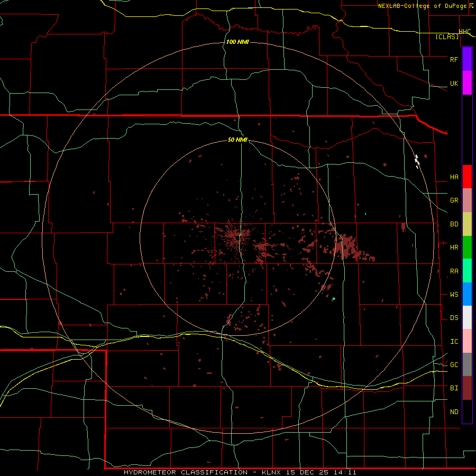Click the BD legend label
Image resolution: width=476 pixels, height=476 pixels.
(x=454, y=224)
